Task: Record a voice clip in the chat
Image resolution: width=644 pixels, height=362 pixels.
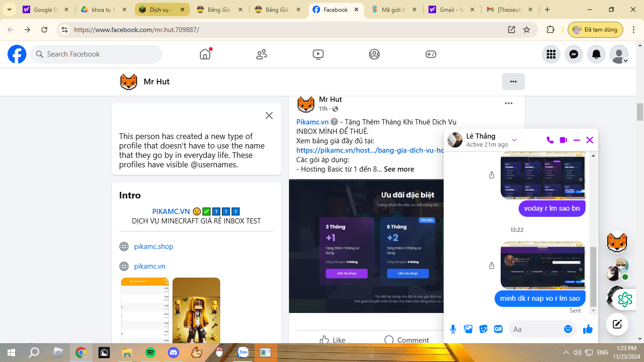Action: (453, 329)
